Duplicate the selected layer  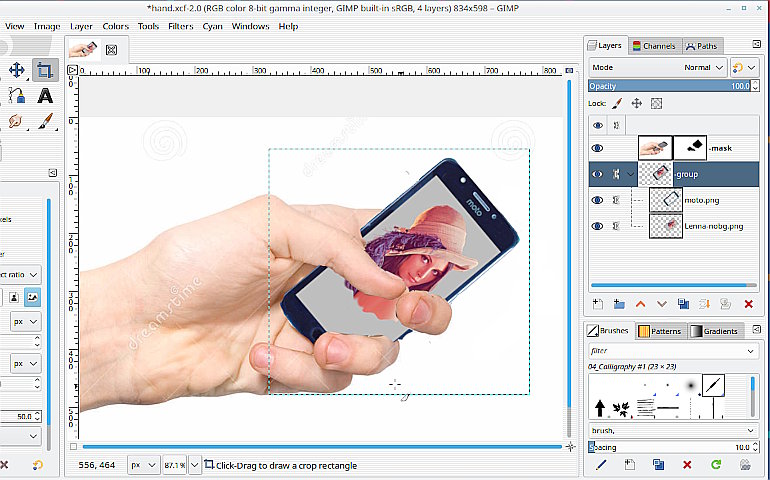(683, 303)
